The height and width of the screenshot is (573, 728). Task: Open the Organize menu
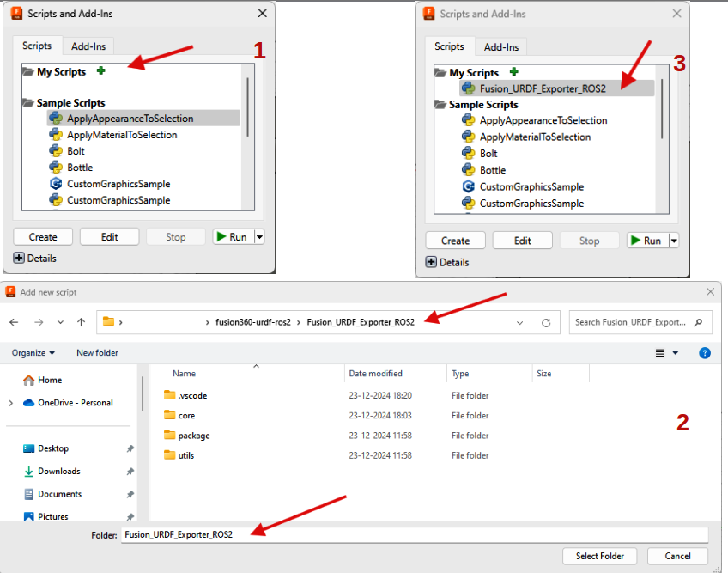click(33, 352)
